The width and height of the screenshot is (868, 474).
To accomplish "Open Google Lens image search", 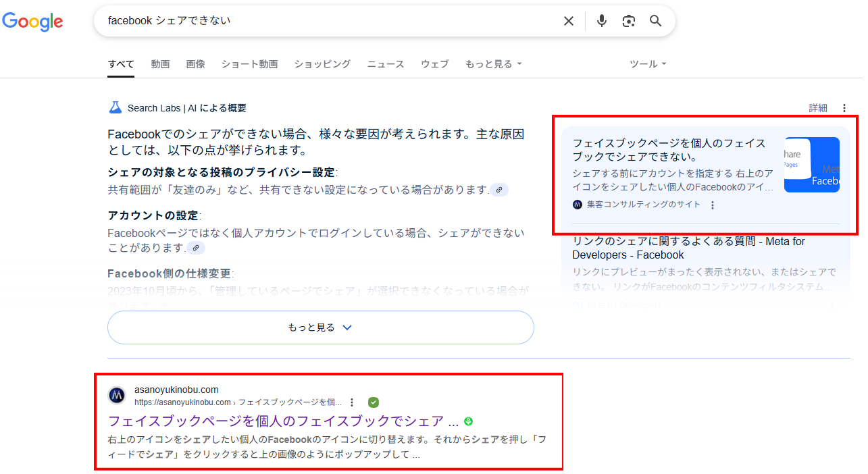I will coord(629,21).
